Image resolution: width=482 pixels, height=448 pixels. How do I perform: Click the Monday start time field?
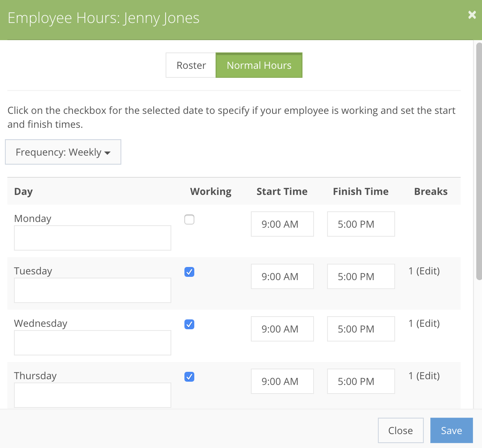[x=282, y=224]
